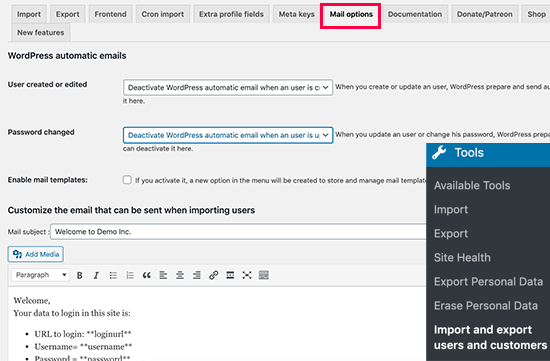The width and height of the screenshot is (550, 361).
Task: Enter fullscreen editor mode icon
Action: (x=247, y=275)
